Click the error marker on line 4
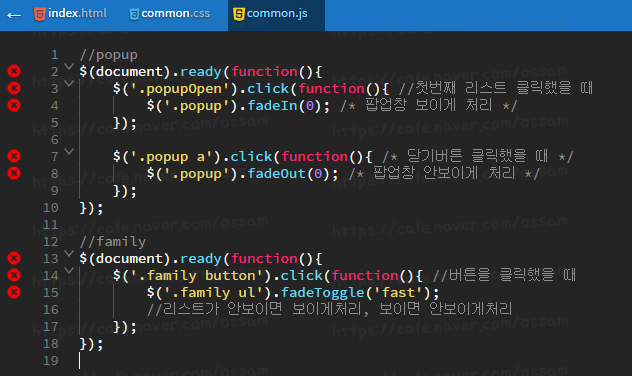The image size is (632, 376). pyautogui.click(x=14, y=105)
